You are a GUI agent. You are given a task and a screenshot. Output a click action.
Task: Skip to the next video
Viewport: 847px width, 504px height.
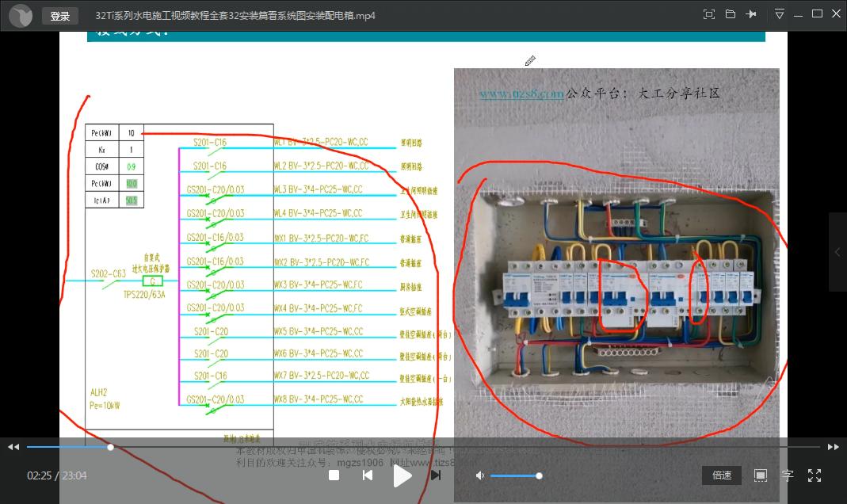435,475
